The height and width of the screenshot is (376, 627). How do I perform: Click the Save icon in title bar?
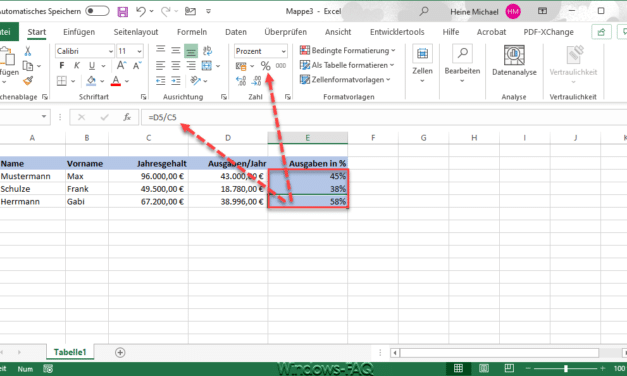click(x=122, y=12)
